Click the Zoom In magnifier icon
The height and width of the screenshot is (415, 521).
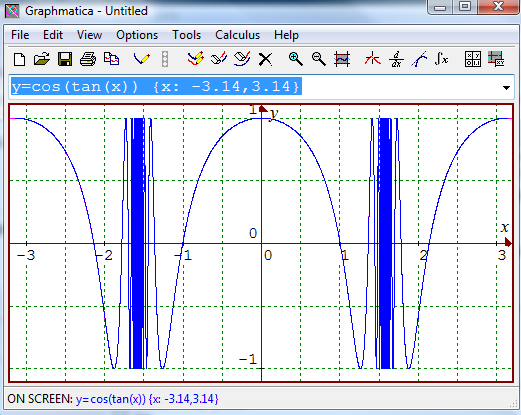[x=295, y=60]
